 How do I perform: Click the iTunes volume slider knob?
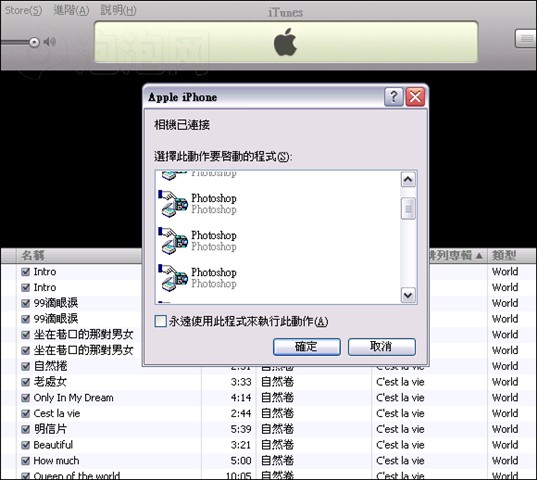34,42
